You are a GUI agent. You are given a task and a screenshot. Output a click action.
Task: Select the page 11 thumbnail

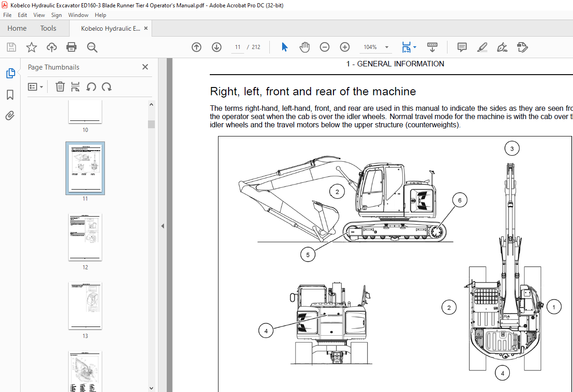click(x=85, y=168)
